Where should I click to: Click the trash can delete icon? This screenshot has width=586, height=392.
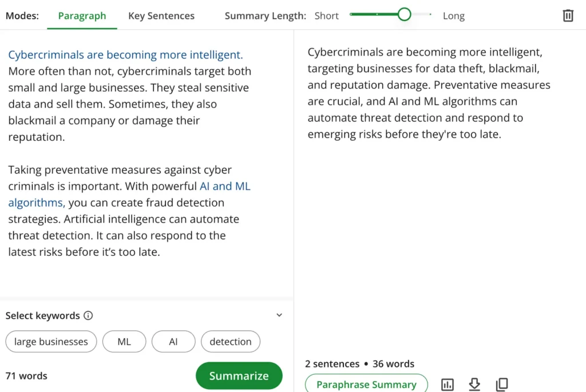[x=568, y=15]
